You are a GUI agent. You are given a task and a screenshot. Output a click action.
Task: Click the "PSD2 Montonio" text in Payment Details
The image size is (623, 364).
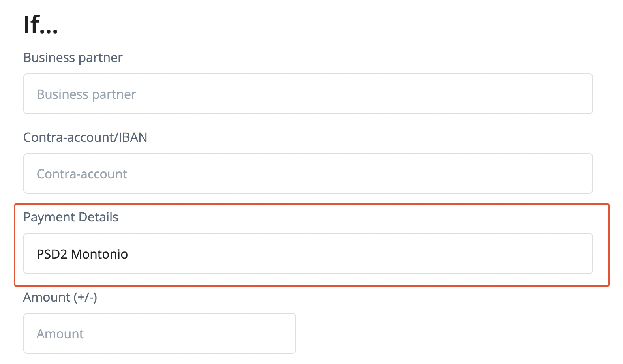click(82, 254)
